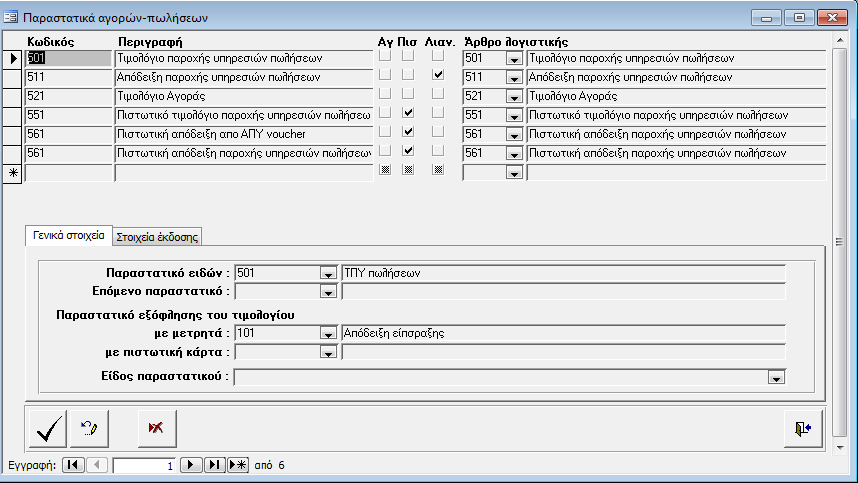Open Παραστατικό ειδών dropdown

click(327, 274)
